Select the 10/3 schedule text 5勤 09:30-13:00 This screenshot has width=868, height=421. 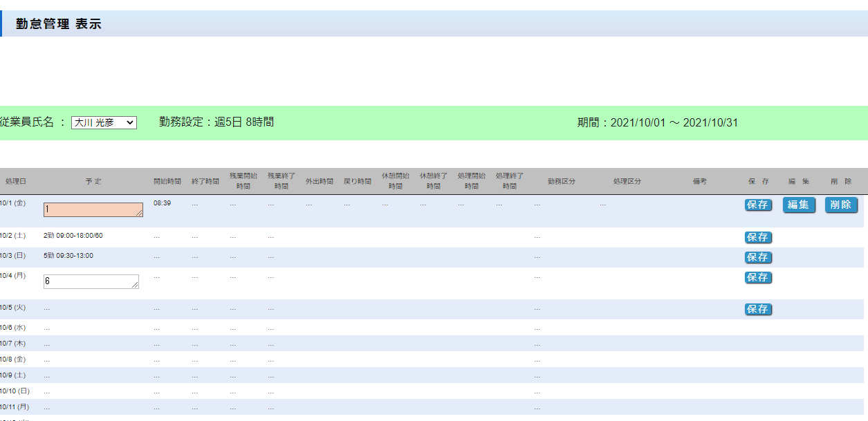68,256
